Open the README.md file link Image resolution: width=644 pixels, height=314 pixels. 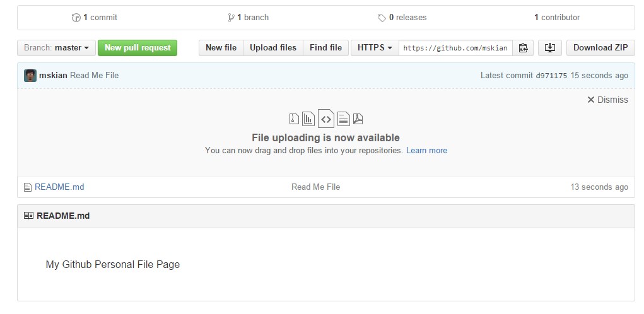[x=59, y=187]
